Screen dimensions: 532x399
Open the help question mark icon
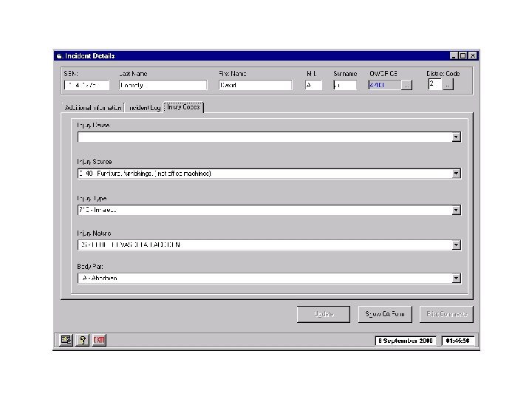[x=83, y=340]
